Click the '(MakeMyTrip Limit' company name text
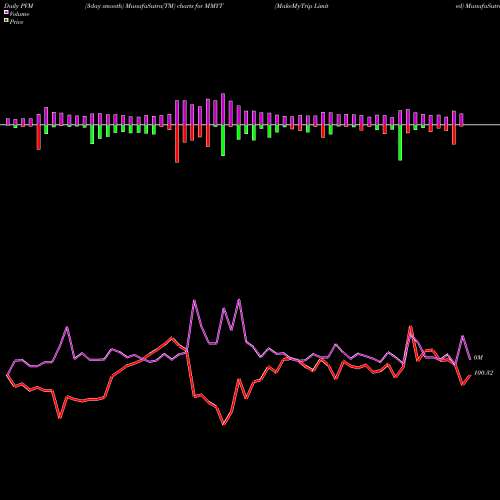Viewport: 500px width, 500px height. click(x=302, y=6)
